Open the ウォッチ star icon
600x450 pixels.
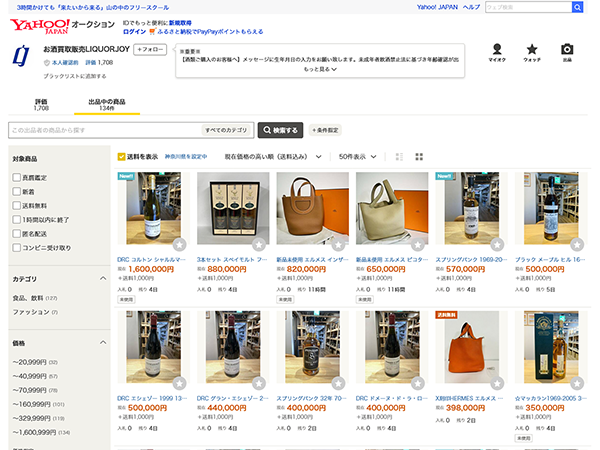[x=532, y=53]
